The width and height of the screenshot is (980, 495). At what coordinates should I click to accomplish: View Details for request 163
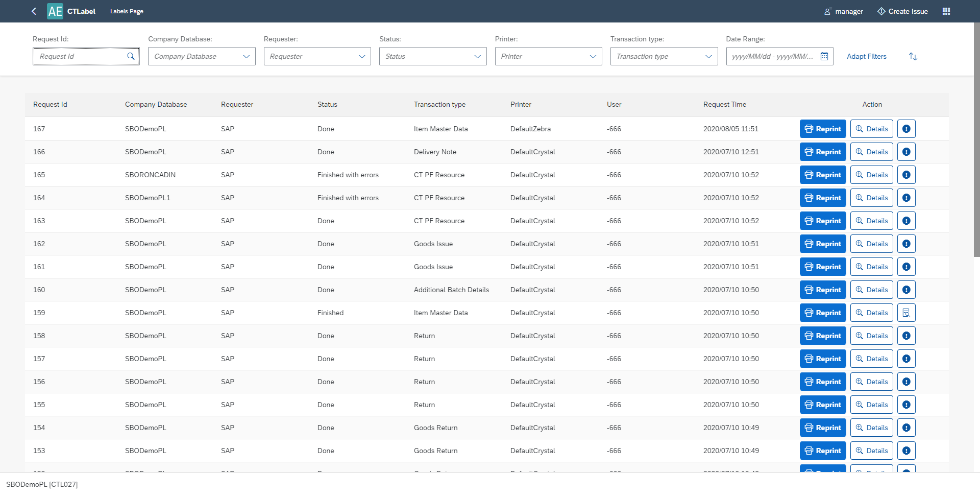tap(871, 221)
